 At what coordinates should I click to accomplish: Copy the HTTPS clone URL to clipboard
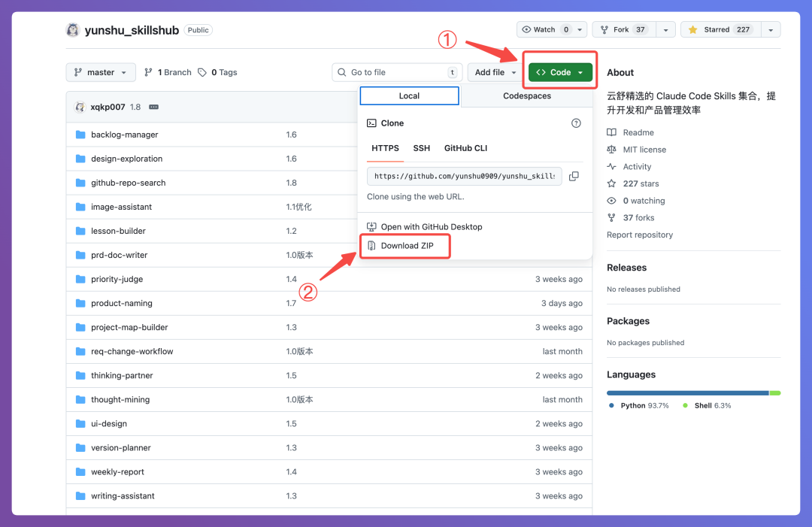click(574, 176)
